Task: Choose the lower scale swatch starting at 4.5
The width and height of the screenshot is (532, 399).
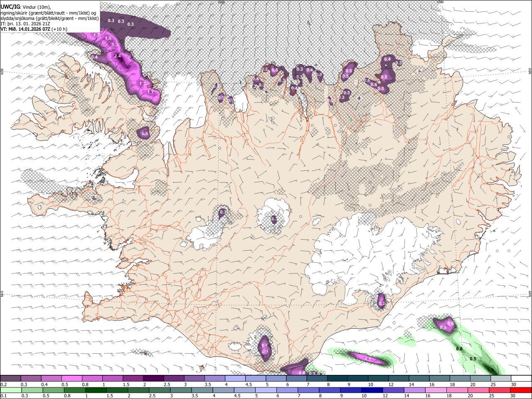Action: pos(244,390)
